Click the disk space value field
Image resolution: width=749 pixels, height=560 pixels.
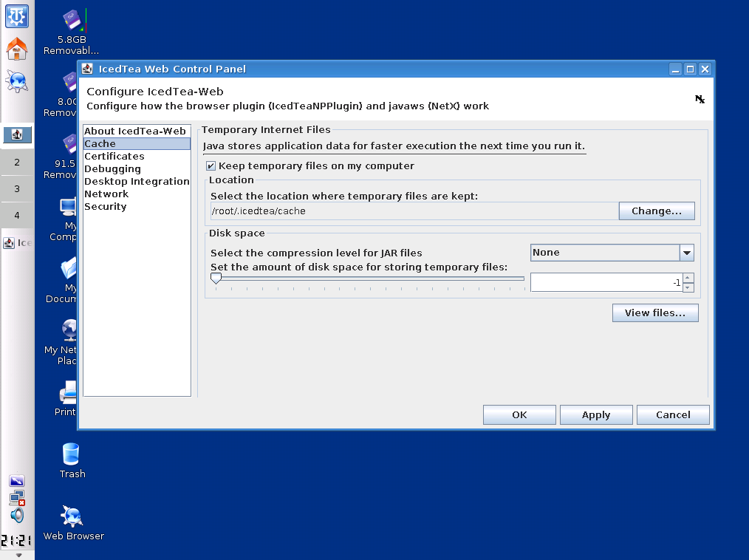coord(606,282)
